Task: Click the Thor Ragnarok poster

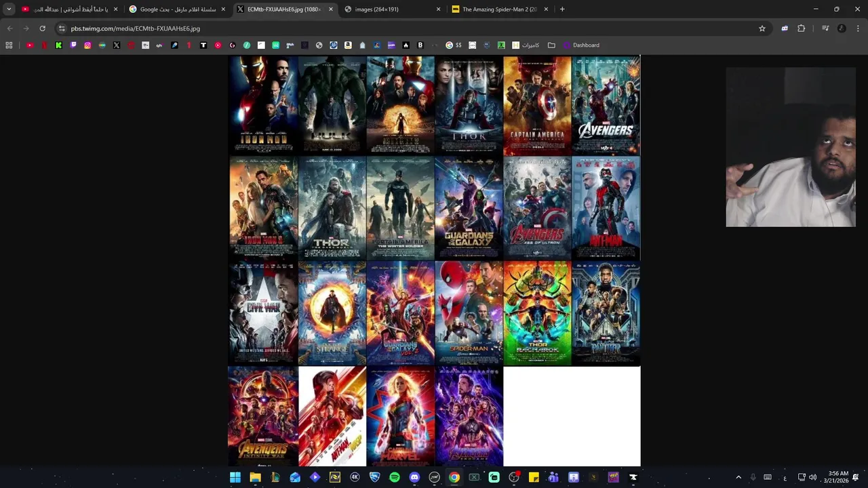Action: (x=537, y=313)
